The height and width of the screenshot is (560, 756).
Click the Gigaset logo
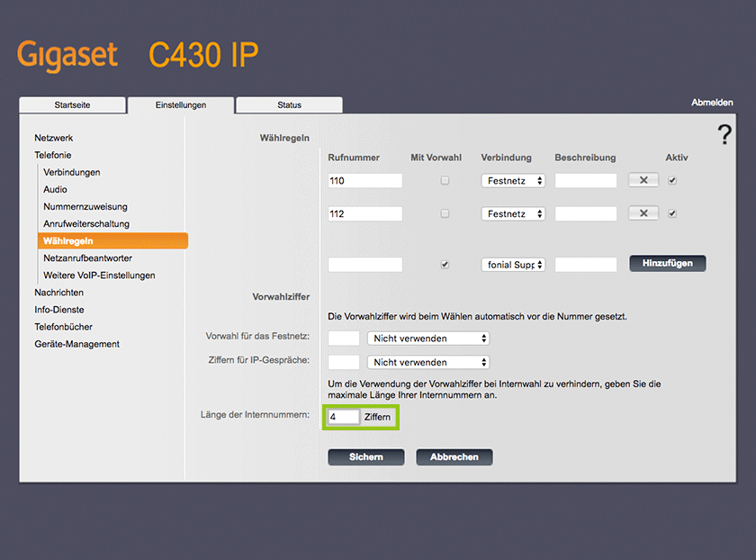coord(67,55)
